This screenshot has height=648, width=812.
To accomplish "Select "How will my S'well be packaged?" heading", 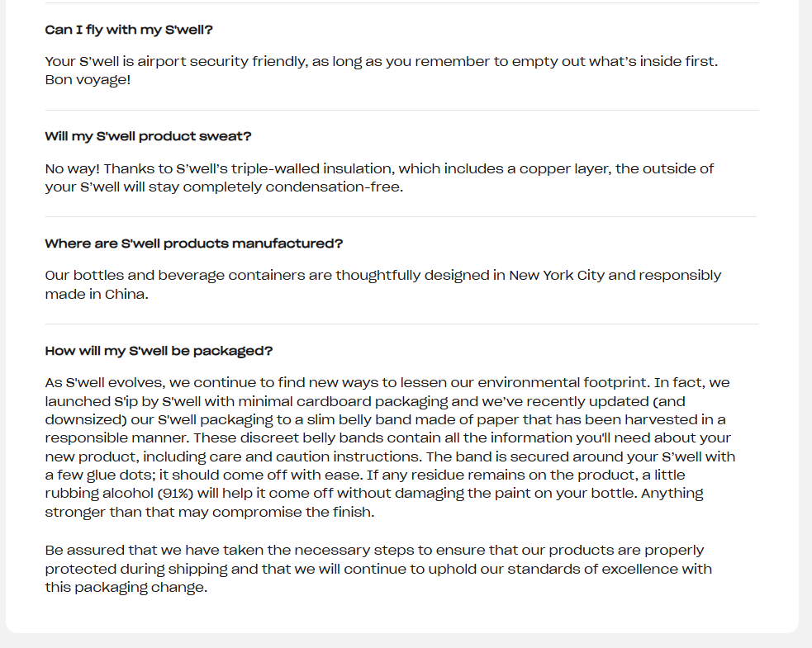I will point(159,351).
